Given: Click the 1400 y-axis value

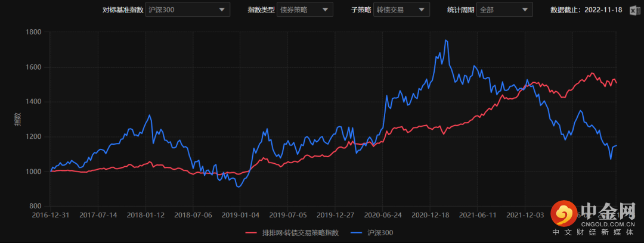Looking at the screenshot, I should pyautogui.click(x=33, y=102).
